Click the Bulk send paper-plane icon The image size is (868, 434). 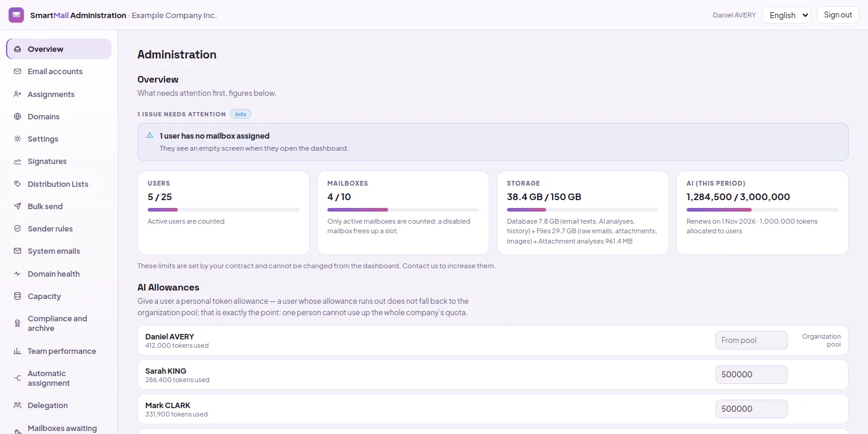coord(17,207)
